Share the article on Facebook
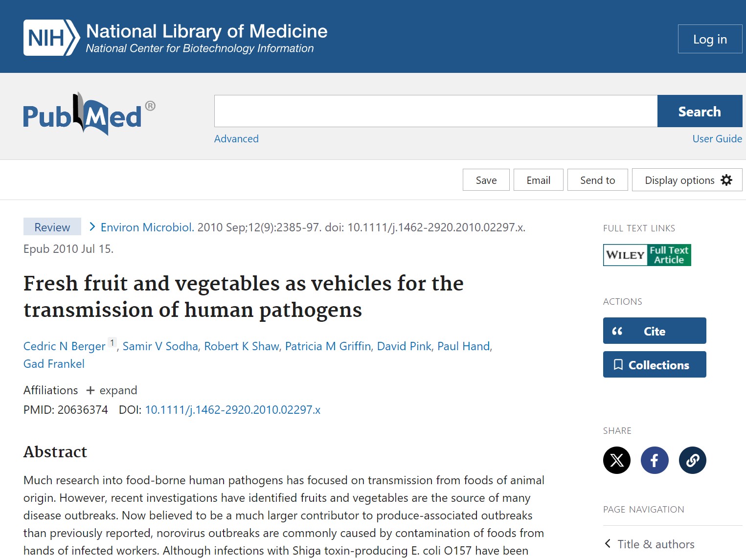Image resolution: width=746 pixels, height=560 pixels. (x=655, y=460)
